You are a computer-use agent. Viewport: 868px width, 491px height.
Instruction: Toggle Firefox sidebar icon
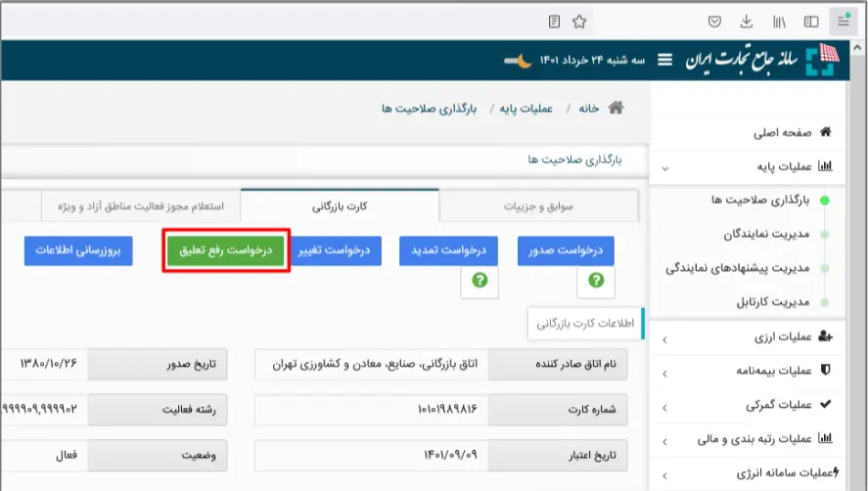(x=811, y=22)
